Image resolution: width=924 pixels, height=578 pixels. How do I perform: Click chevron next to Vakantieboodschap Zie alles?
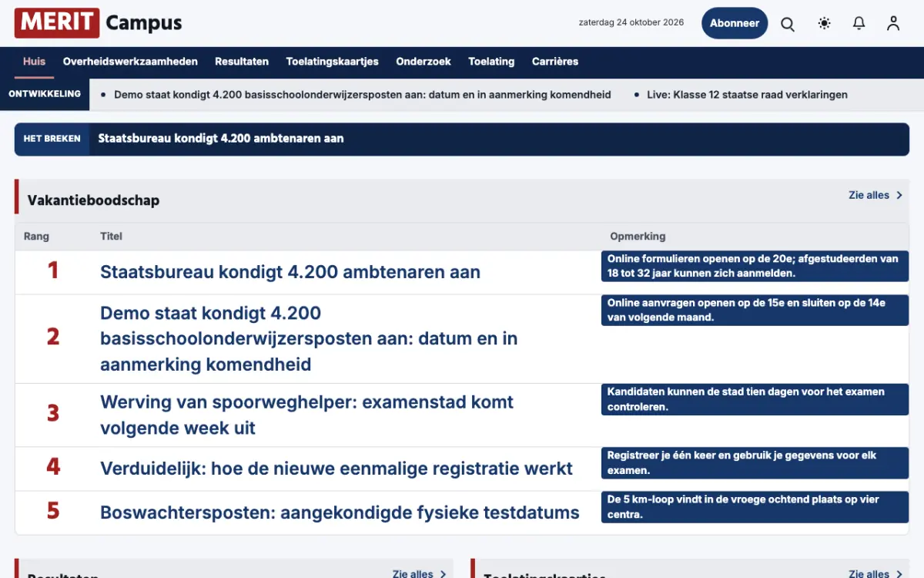(x=899, y=196)
